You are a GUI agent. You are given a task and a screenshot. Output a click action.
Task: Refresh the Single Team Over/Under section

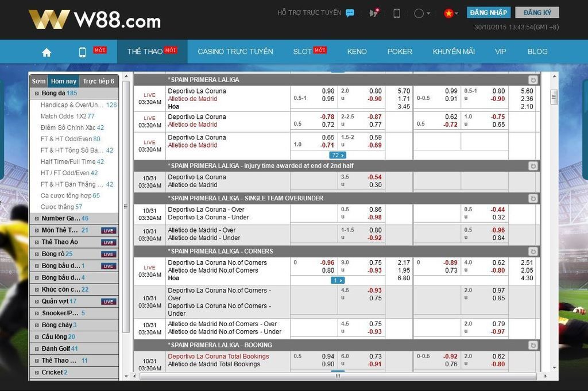click(533, 198)
